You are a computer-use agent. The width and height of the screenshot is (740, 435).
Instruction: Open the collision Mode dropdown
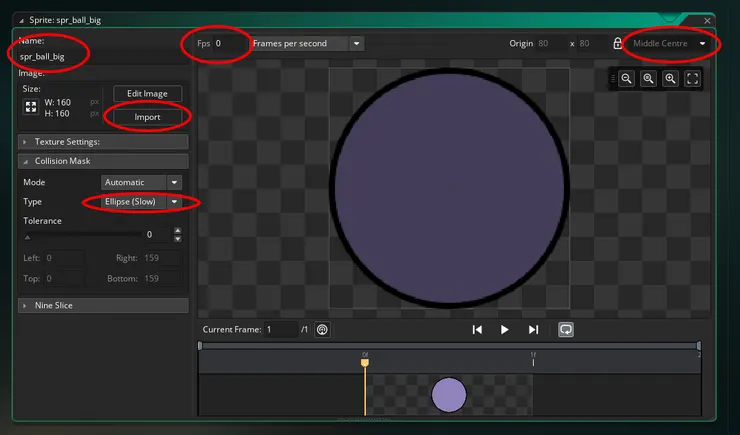pyautogui.click(x=142, y=182)
